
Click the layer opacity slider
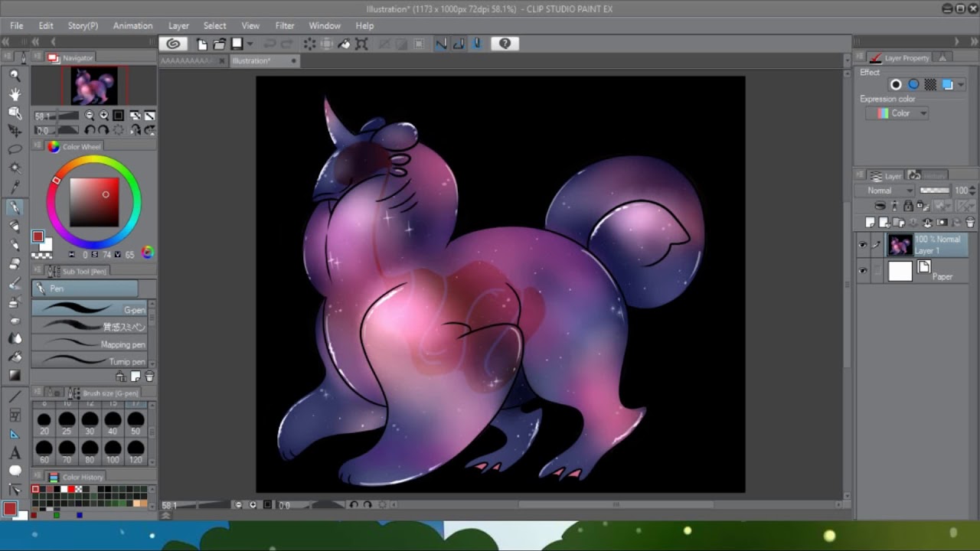934,191
